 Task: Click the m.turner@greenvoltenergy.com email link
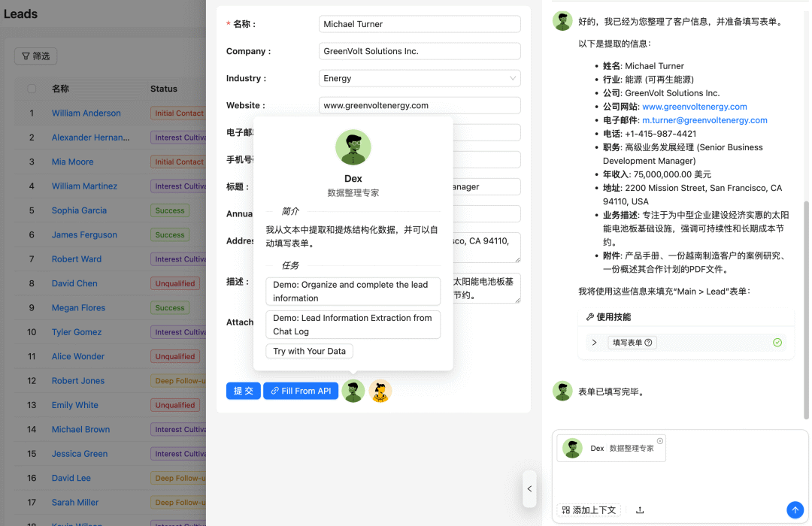tap(704, 120)
